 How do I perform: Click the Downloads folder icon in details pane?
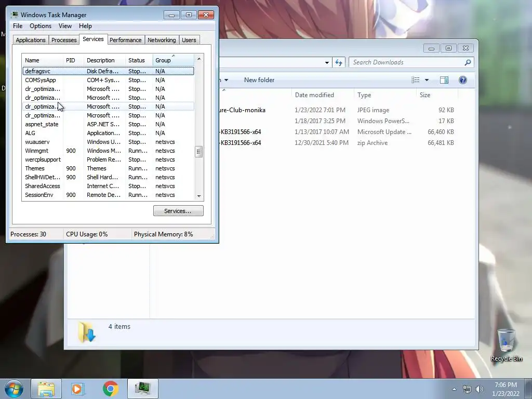coord(87,332)
